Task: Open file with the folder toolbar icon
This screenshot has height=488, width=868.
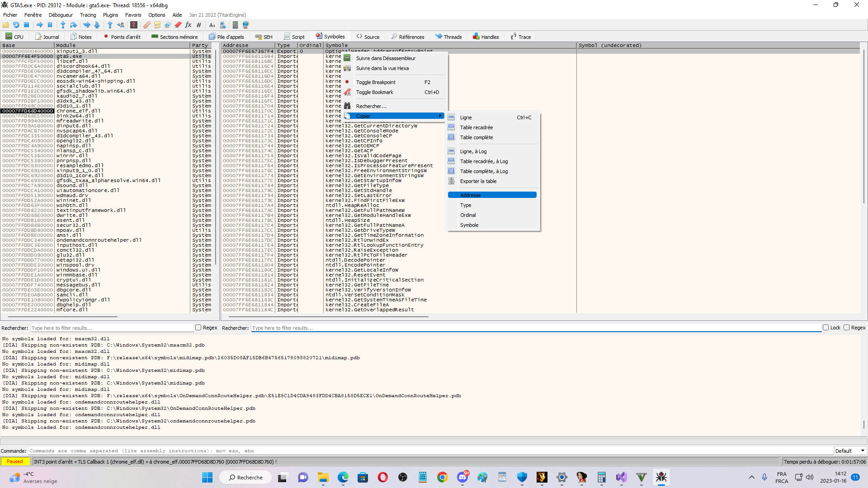Action: [6, 25]
